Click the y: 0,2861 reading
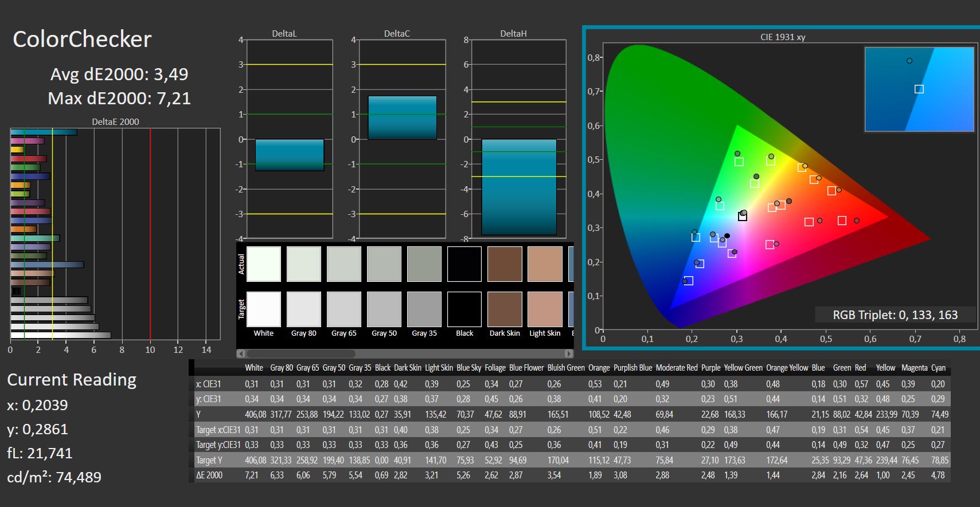Viewport: 980px width, 507px height. [x=37, y=429]
